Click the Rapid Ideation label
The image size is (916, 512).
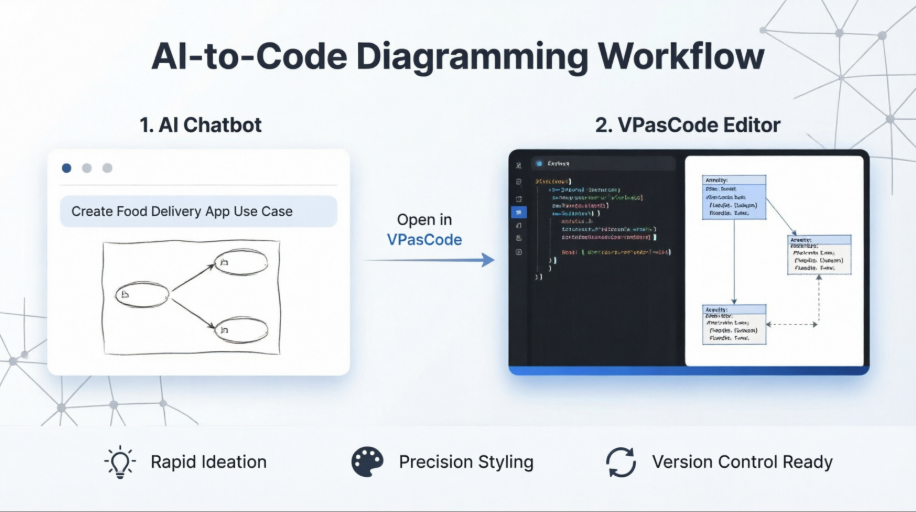(x=209, y=462)
